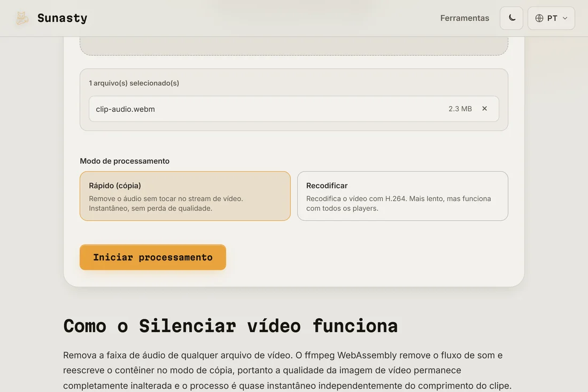Click the Sunasty cat logo icon
Image resolution: width=588 pixels, height=392 pixels.
22,18
